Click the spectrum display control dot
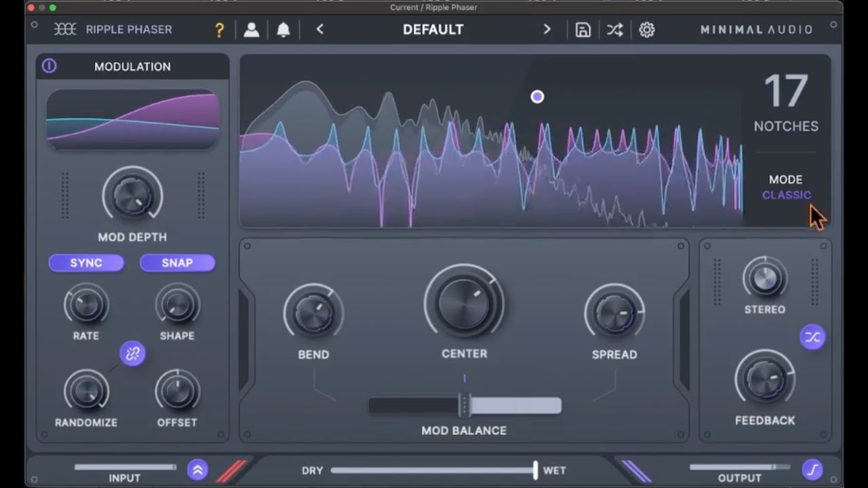 click(x=537, y=97)
